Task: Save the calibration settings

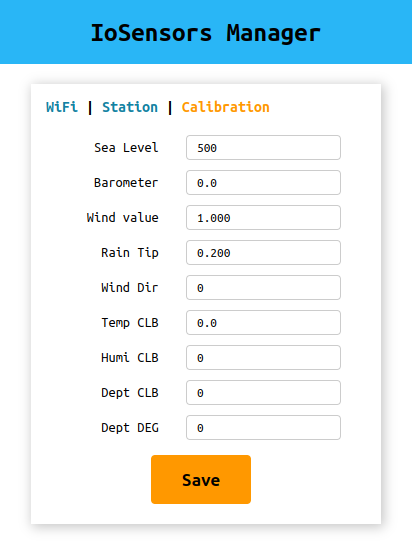Action: (x=201, y=479)
